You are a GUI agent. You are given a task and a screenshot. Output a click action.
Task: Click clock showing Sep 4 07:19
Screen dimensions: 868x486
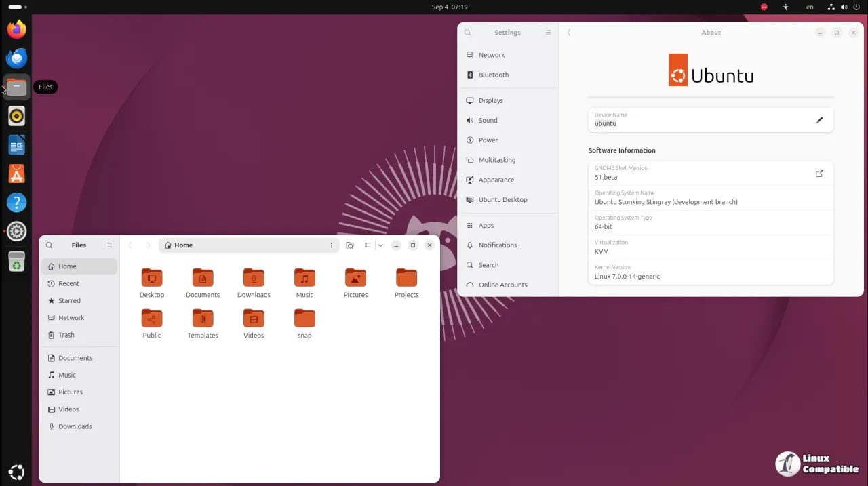450,7
